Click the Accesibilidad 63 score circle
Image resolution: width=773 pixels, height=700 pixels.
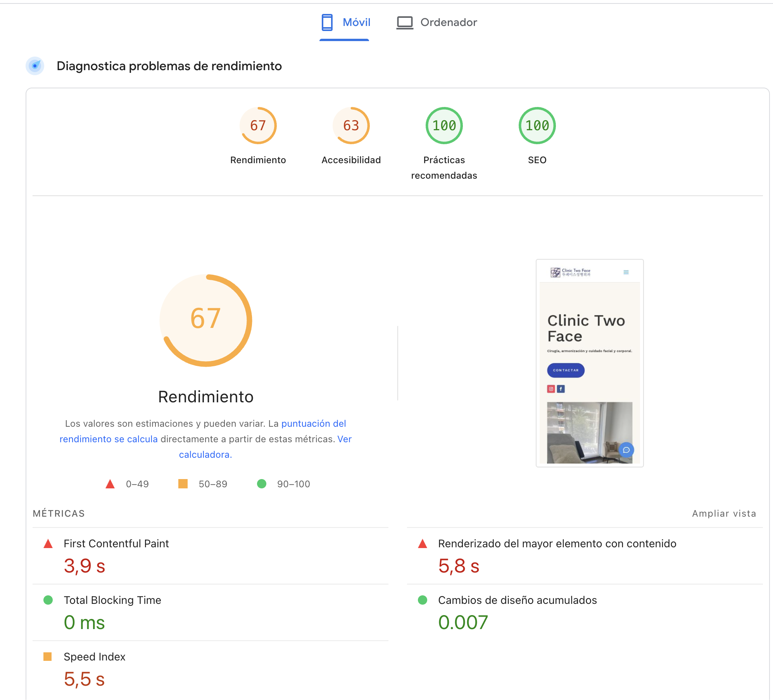(351, 126)
